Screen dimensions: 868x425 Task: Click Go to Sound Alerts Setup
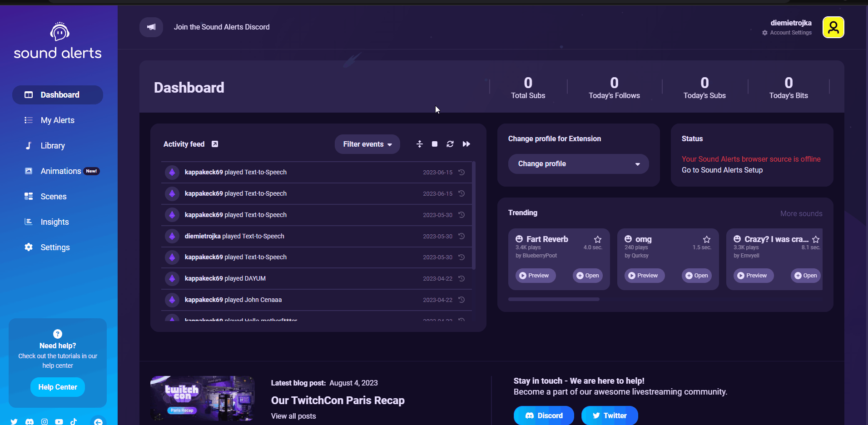(722, 170)
